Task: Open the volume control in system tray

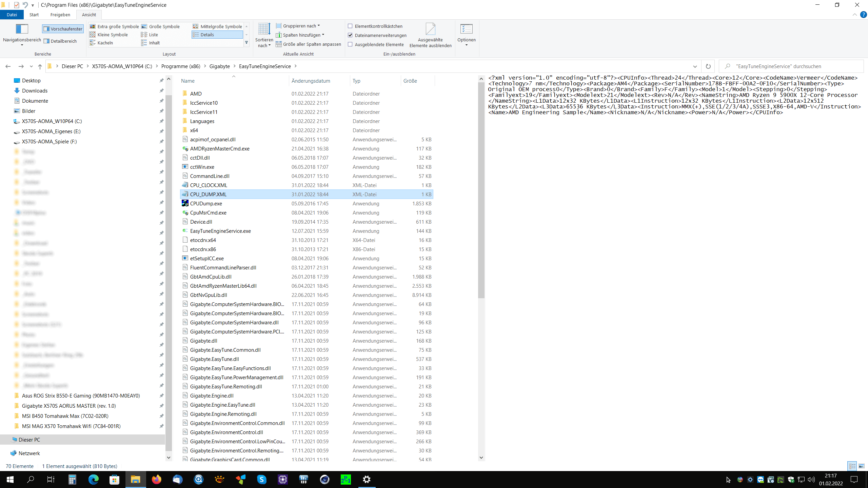Action: (811, 479)
